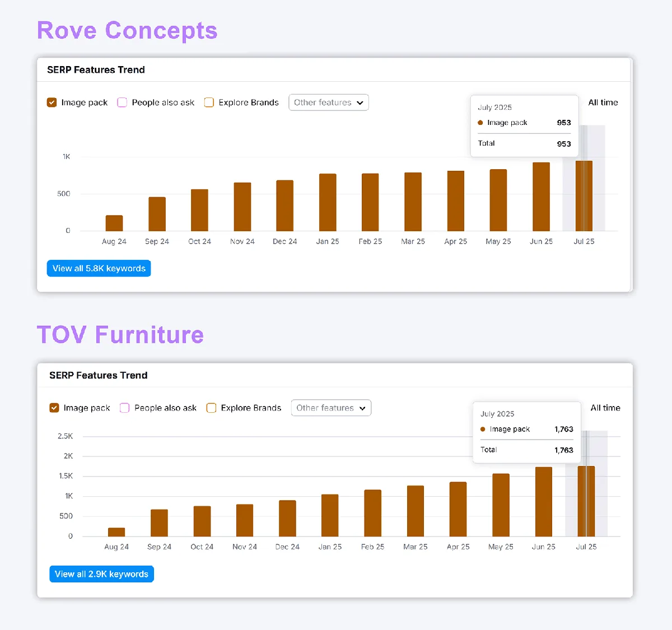
Task: Open Other features dropdown in Rove Concepts chart
Action: [329, 102]
